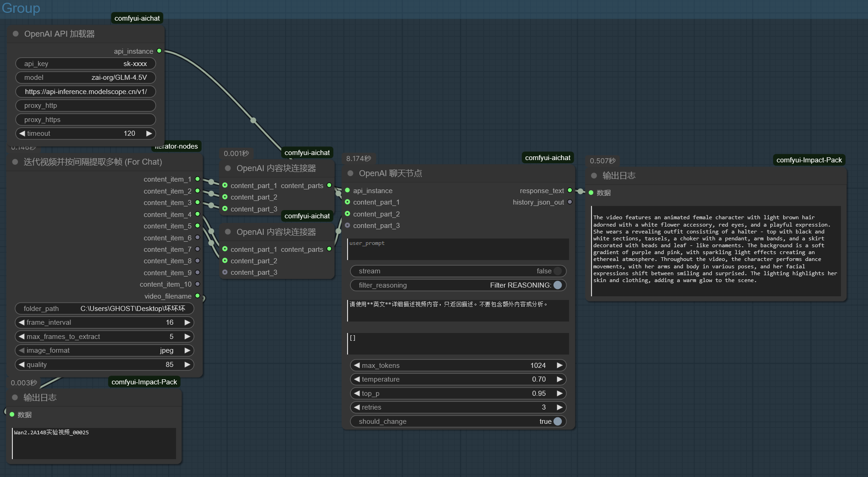
Task: Adjust the temperature 0.70 value slider
Action: pos(458,379)
